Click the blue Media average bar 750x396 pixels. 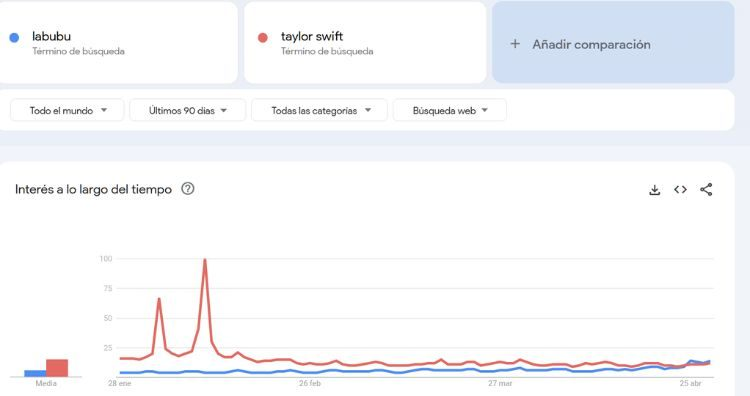coord(35,374)
